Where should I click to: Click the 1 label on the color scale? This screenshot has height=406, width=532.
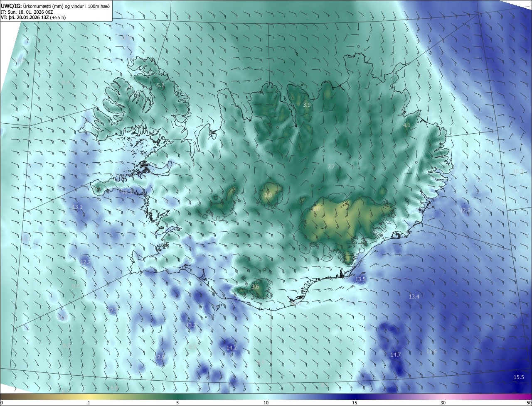click(89, 403)
